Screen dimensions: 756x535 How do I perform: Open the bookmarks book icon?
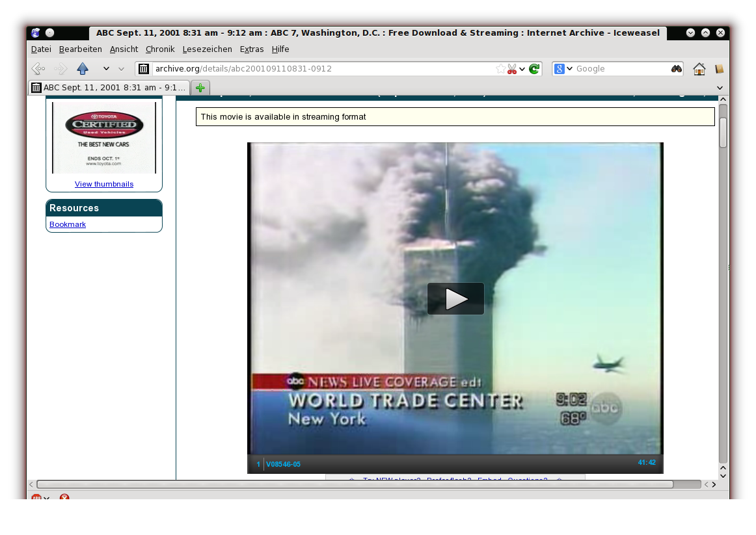720,69
